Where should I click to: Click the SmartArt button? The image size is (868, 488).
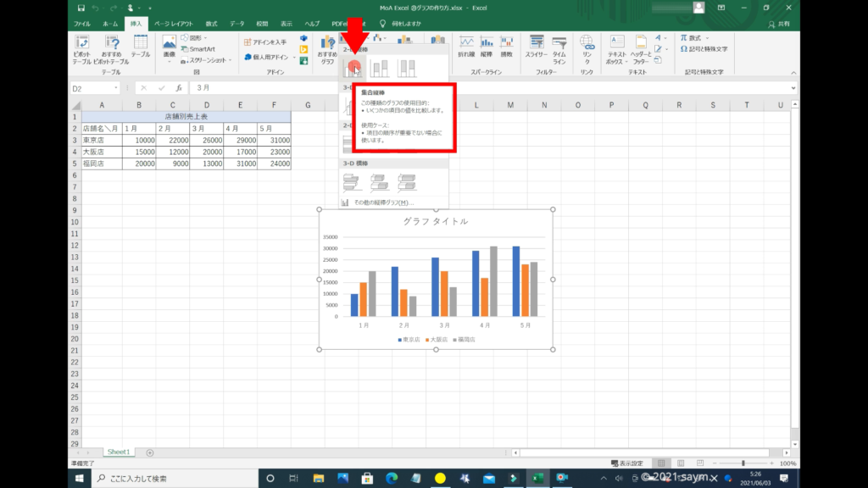[201, 49]
